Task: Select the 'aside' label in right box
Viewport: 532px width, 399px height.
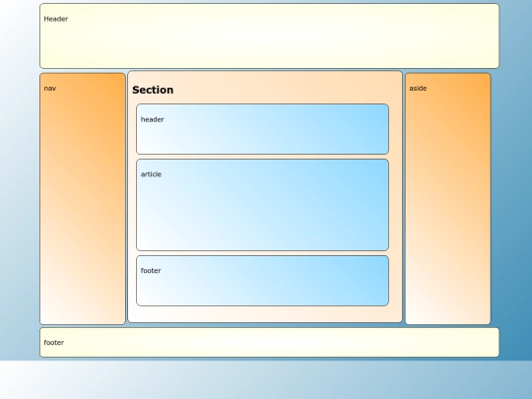Action: click(x=418, y=89)
